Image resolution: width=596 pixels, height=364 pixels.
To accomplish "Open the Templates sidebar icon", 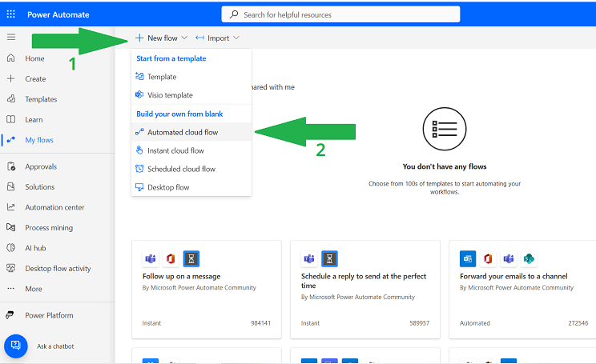I will tap(10, 99).
